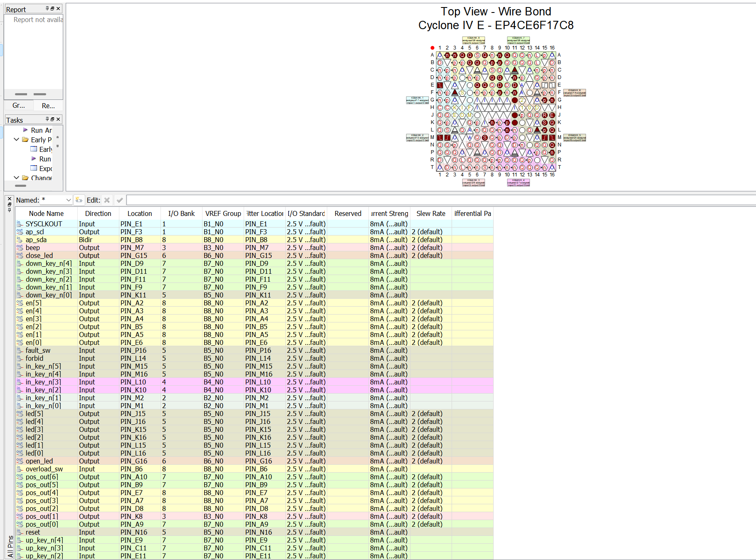Click the Tasks panel vertical scrollbar
Image resolution: width=756 pixels, height=560 pixels.
57,141
